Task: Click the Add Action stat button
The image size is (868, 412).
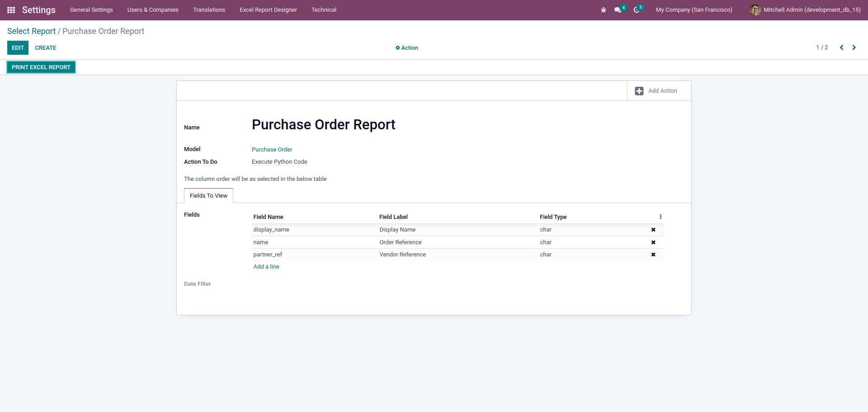Action: pyautogui.click(x=656, y=91)
